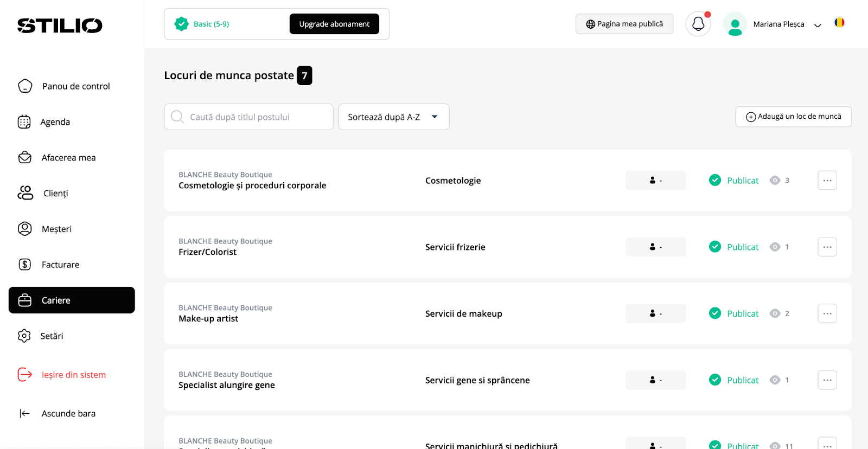Click the view-count eye icon for Frizer/Colorist
The width and height of the screenshot is (868, 449).
775,247
